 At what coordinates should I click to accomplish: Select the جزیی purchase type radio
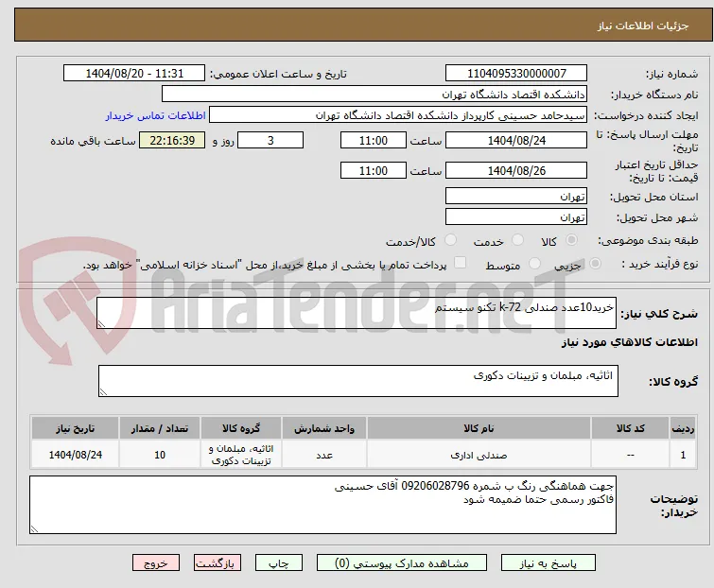(595, 264)
